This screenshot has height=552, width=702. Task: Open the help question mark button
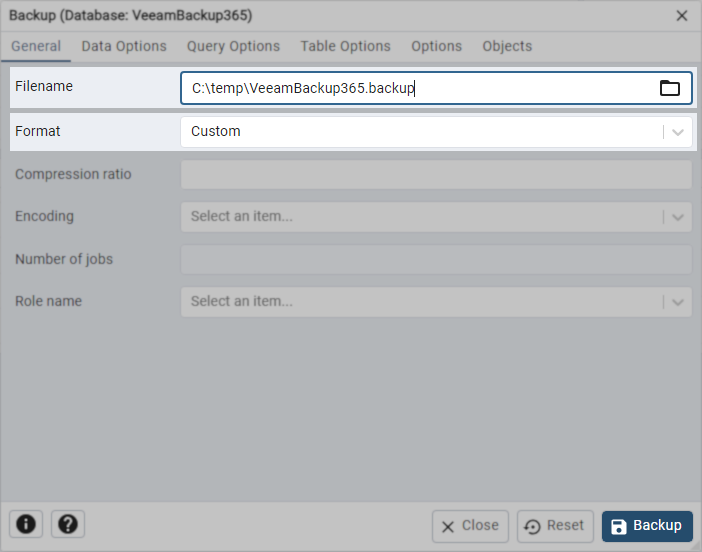(68, 524)
